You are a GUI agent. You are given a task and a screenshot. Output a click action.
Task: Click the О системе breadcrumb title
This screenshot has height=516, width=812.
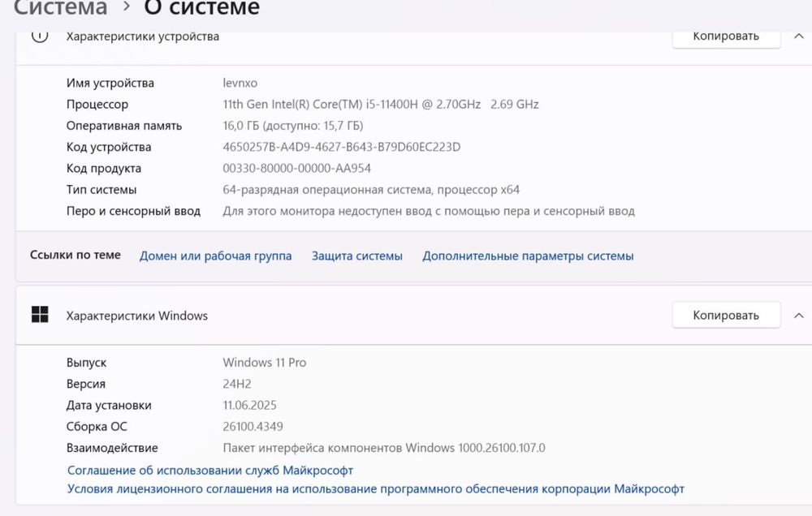(x=201, y=8)
